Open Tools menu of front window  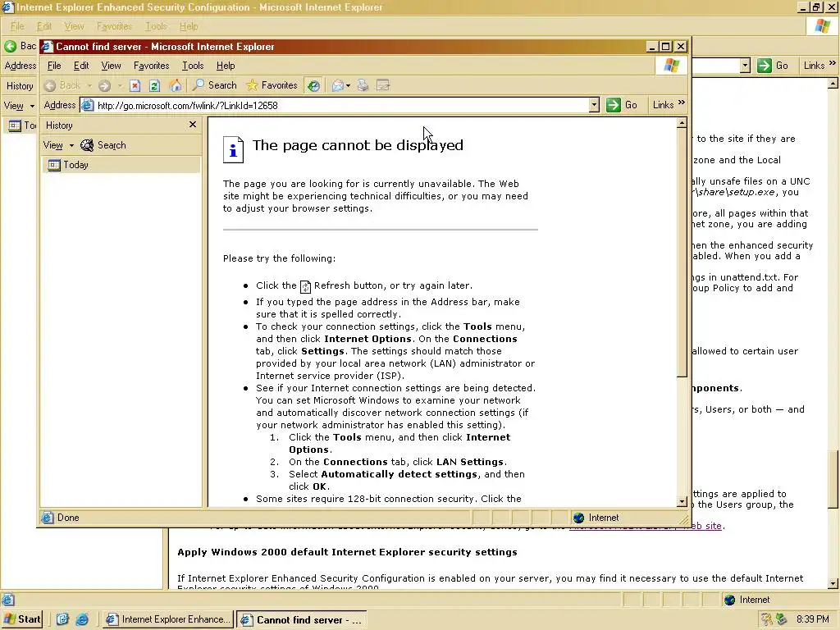tap(193, 66)
